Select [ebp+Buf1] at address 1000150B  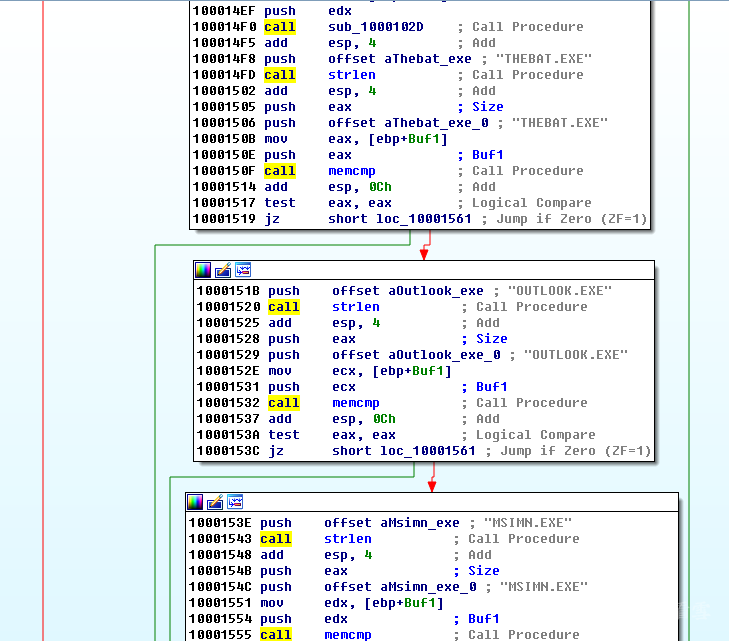408,139
